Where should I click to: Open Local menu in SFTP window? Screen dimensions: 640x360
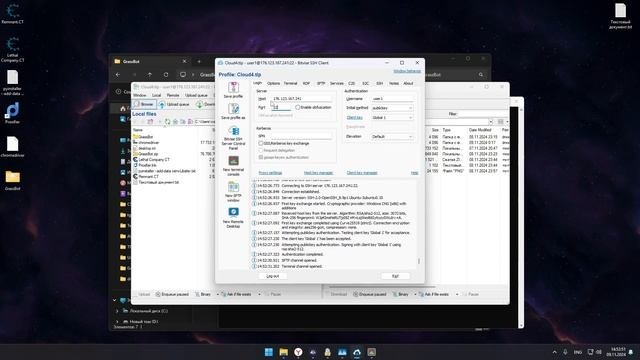tap(157, 95)
